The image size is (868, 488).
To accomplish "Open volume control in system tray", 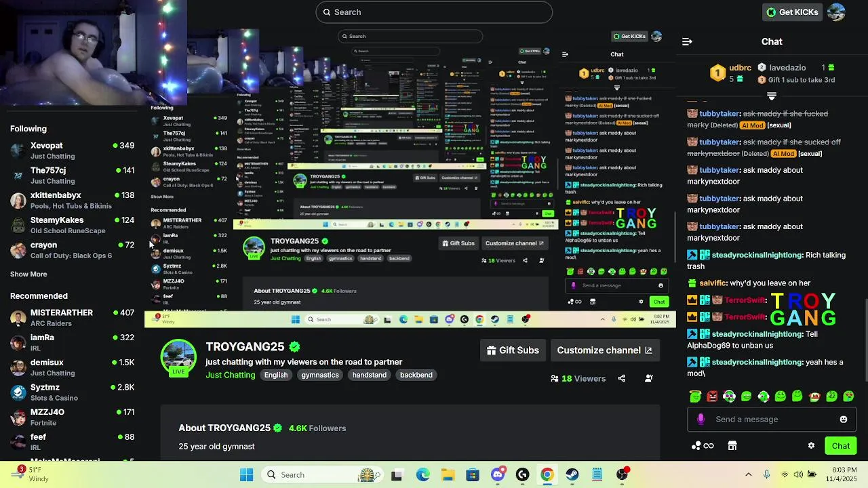I will (x=798, y=474).
